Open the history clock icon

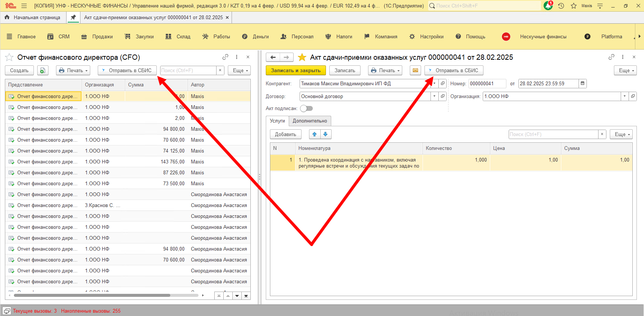click(x=561, y=6)
